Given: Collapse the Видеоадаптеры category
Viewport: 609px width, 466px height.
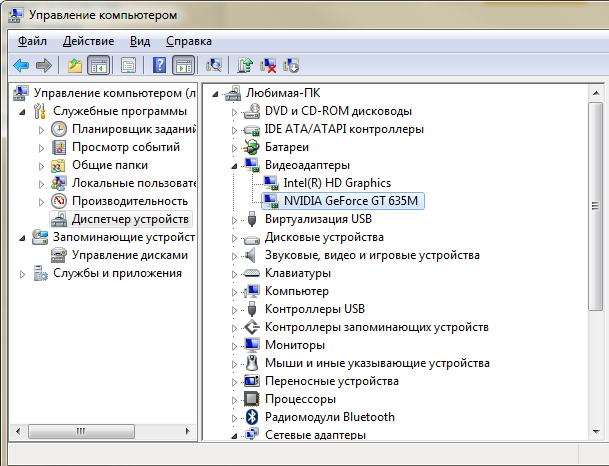Looking at the screenshot, I should [234, 167].
